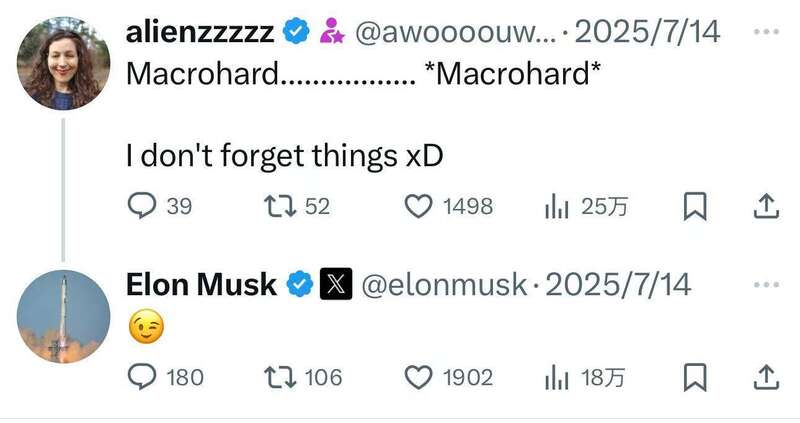Visit the @elonmusk handle link
Image resolution: width=800 pixels, height=423 pixels.
tap(442, 286)
